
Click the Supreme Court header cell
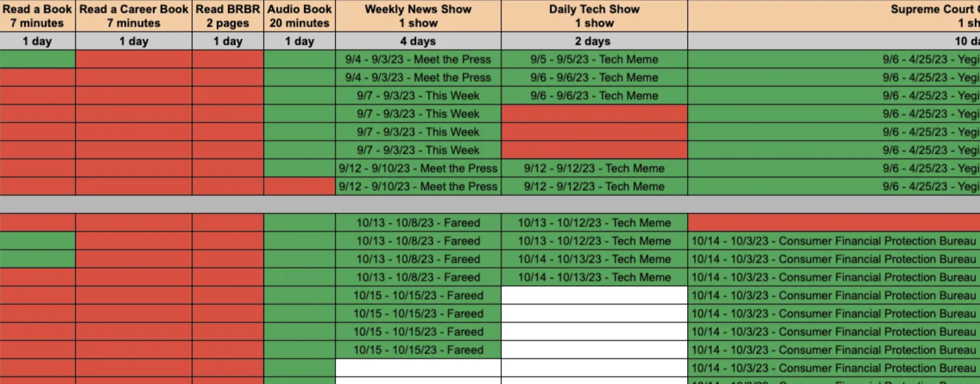tap(834, 16)
